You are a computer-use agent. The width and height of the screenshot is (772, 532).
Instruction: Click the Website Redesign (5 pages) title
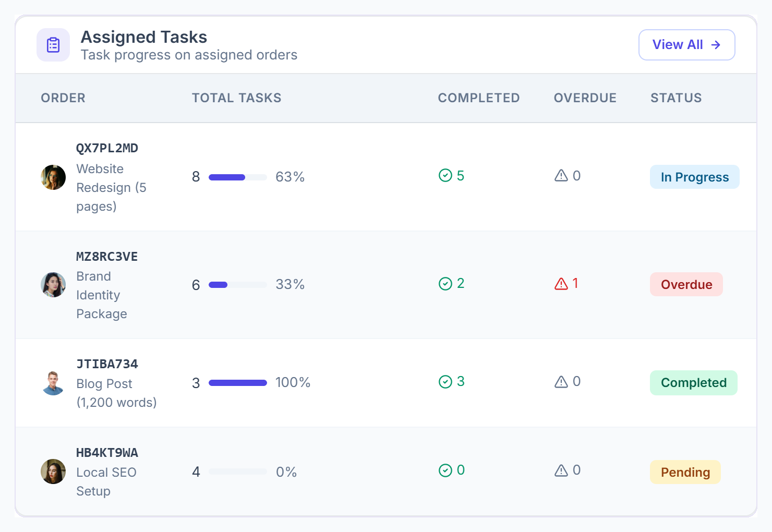[x=111, y=188]
